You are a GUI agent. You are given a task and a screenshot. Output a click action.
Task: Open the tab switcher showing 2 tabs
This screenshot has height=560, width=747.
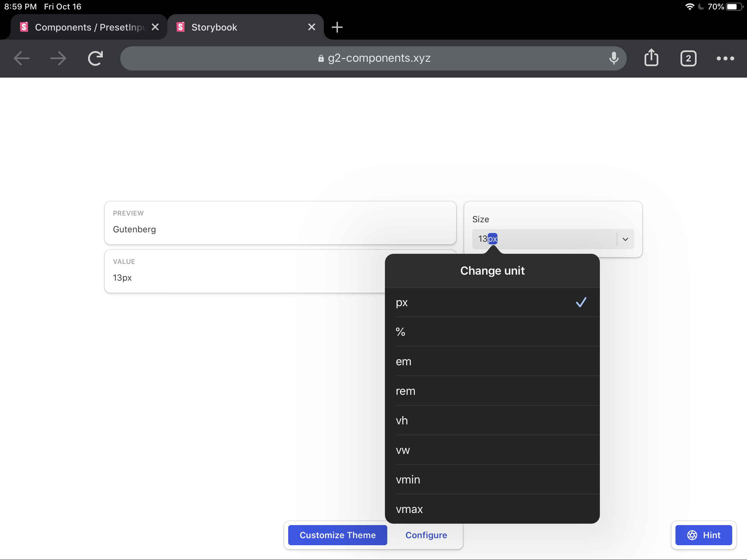pyautogui.click(x=689, y=58)
